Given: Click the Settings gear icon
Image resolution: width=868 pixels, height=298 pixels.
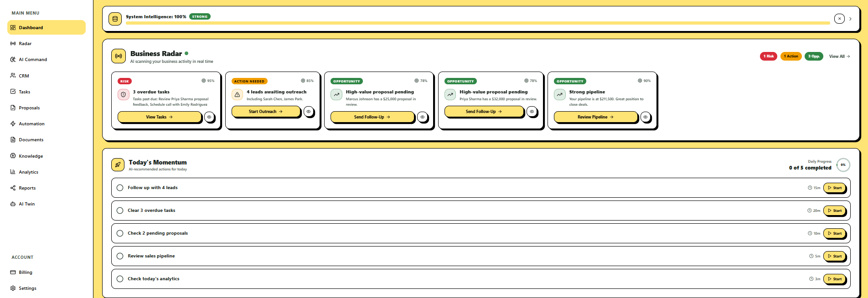Looking at the screenshot, I should point(13,288).
